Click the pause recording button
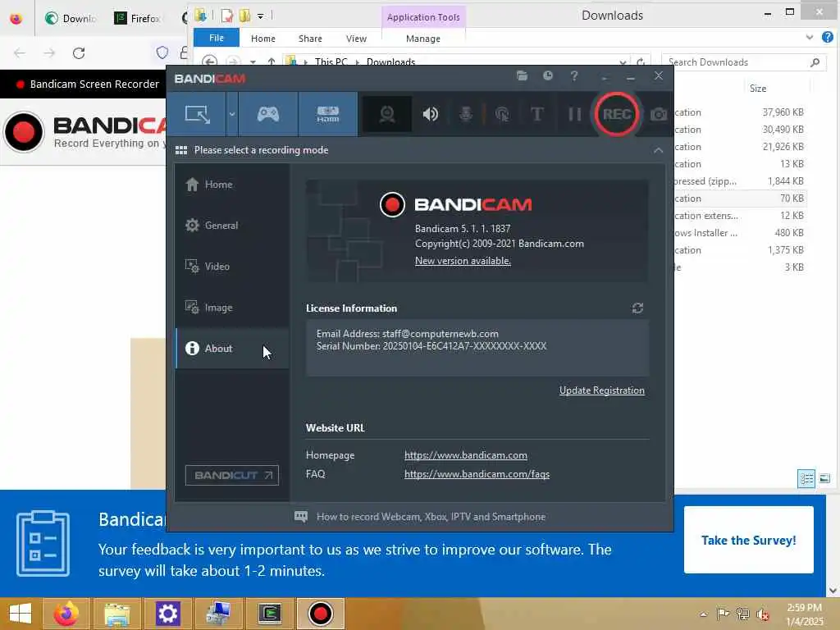 574,114
